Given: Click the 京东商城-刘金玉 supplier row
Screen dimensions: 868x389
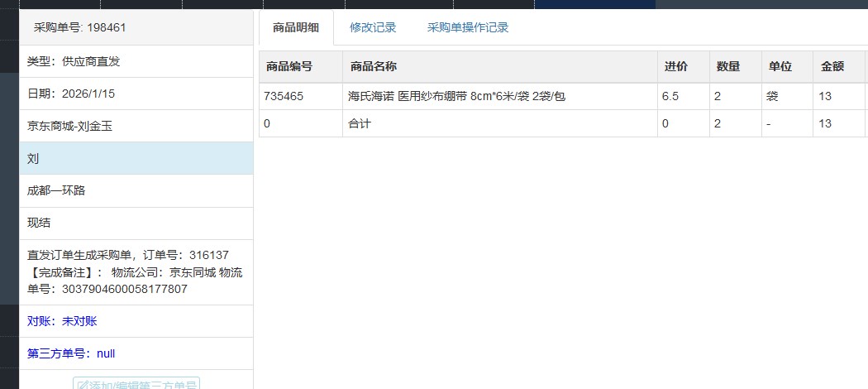Looking at the screenshot, I should (69, 126).
